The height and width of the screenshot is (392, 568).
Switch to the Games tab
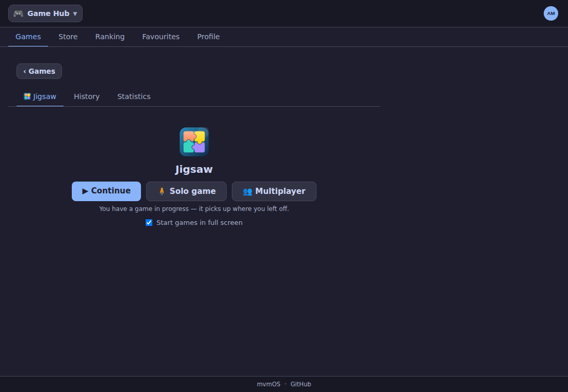click(x=28, y=37)
